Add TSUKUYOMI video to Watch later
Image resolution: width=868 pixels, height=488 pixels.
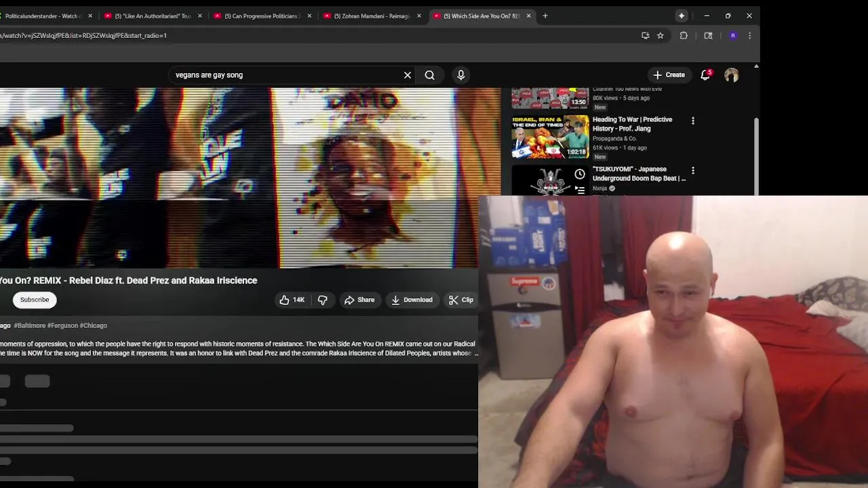tap(580, 174)
